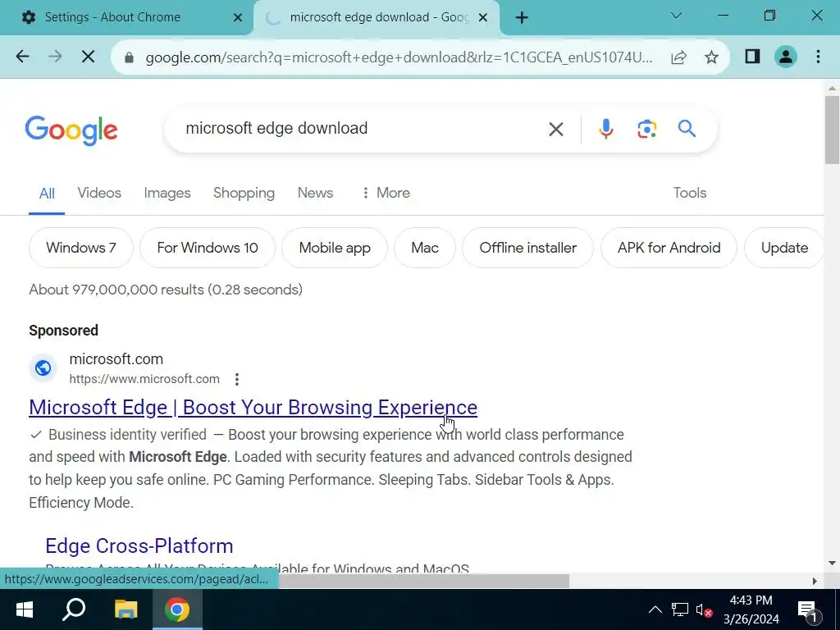Open Microsoft Edge Boost Your Browsing Experience link
840x630 pixels.
253,408
